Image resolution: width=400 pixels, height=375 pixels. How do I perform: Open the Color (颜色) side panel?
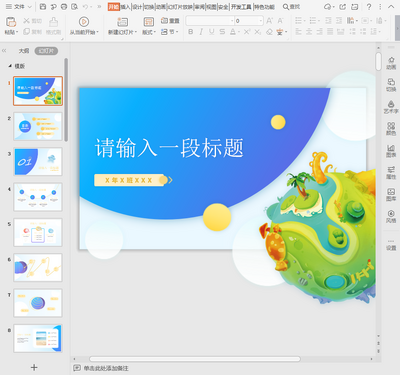391,129
